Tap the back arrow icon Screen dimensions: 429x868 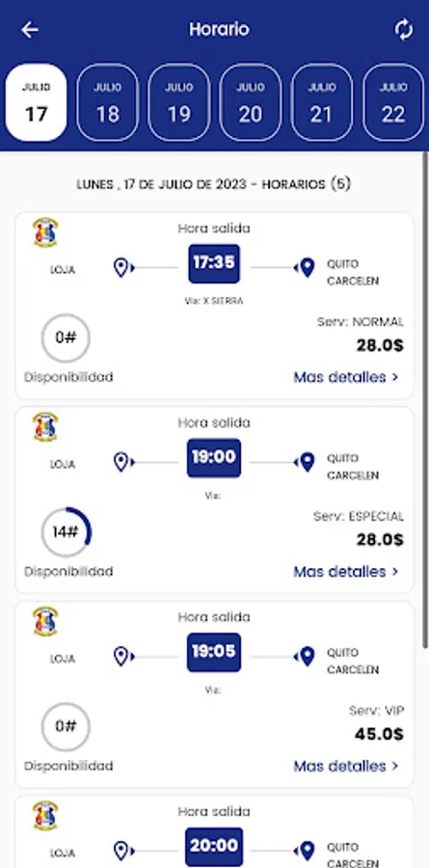tap(29, 29)
